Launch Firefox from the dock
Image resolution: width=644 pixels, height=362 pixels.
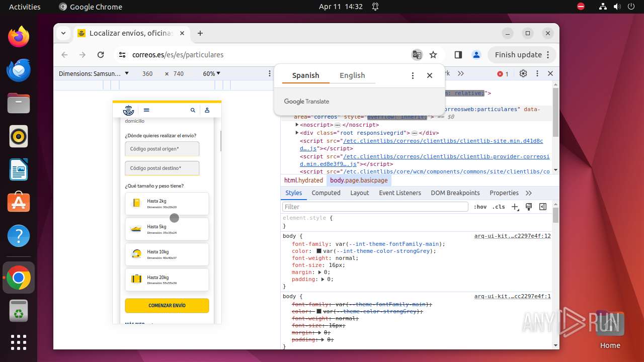tap(19, 37)
